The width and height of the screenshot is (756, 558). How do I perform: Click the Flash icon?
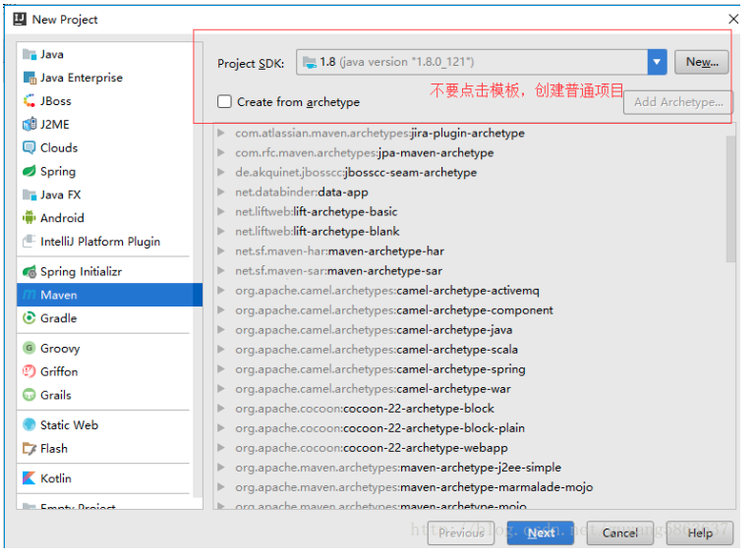pos(29,449)
